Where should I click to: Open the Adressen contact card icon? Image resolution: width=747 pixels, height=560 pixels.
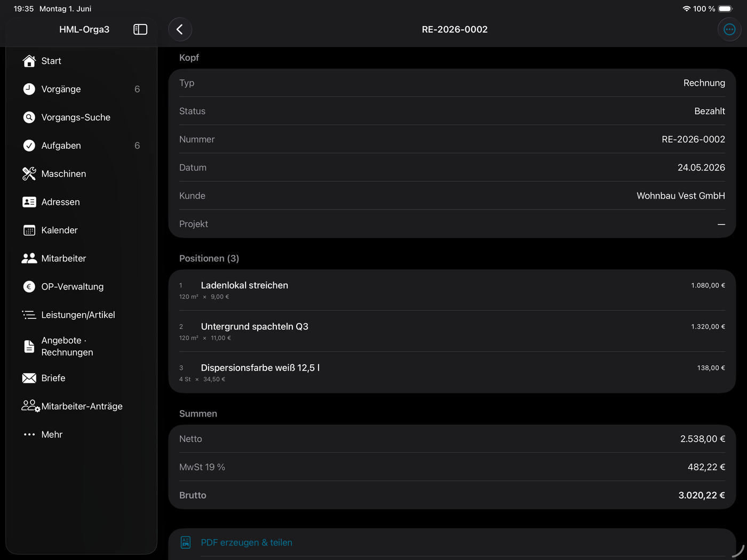(x=29, y=202)
